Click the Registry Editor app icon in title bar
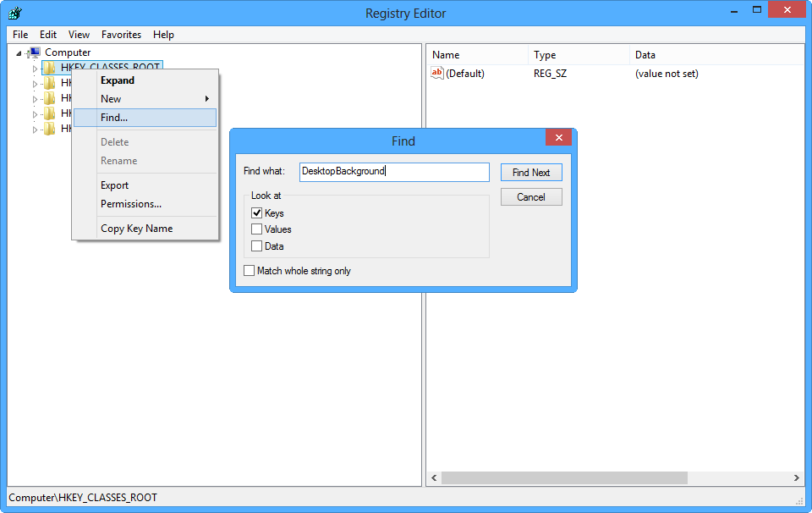The image size is (812, 513). coord(15,13)
